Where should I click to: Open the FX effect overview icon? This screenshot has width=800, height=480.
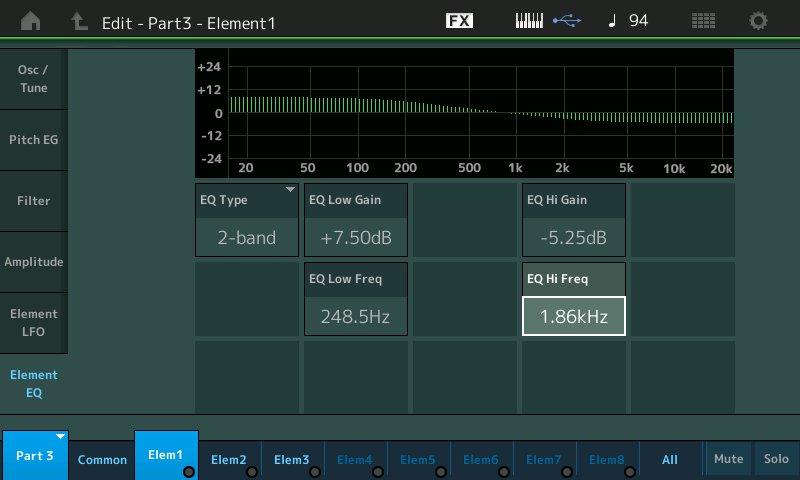(x=459, y=21)
